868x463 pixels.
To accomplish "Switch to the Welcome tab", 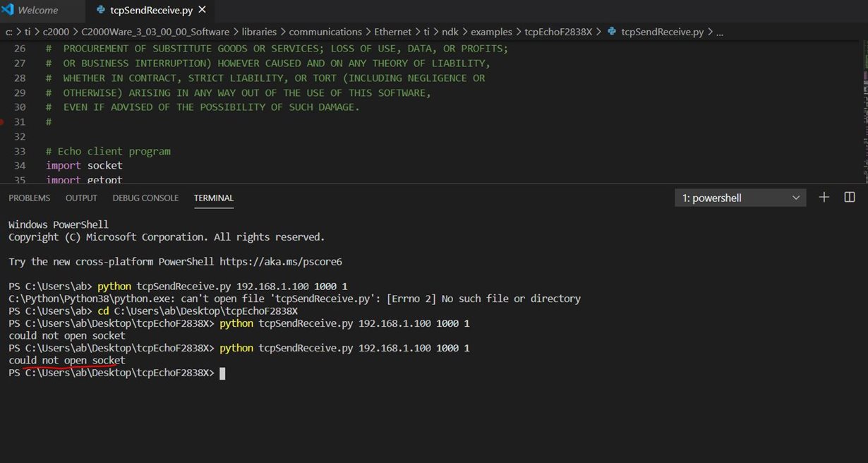I will coord(37,11).
